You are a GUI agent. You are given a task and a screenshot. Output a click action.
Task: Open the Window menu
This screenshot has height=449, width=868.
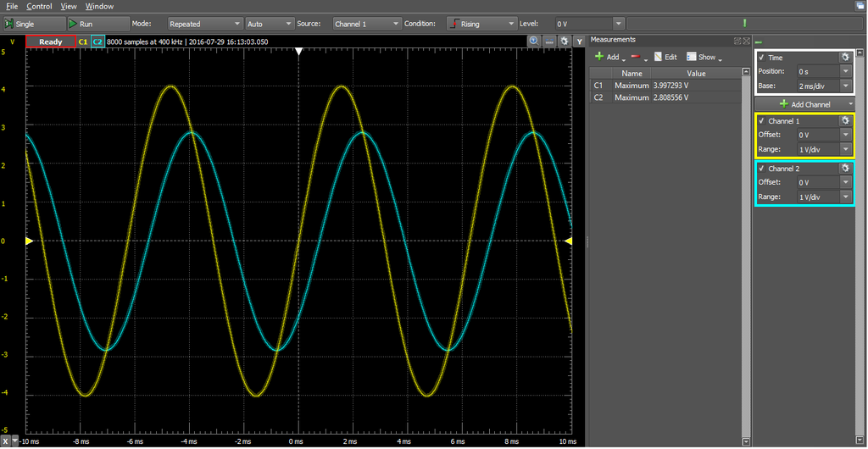click(99, 6)
